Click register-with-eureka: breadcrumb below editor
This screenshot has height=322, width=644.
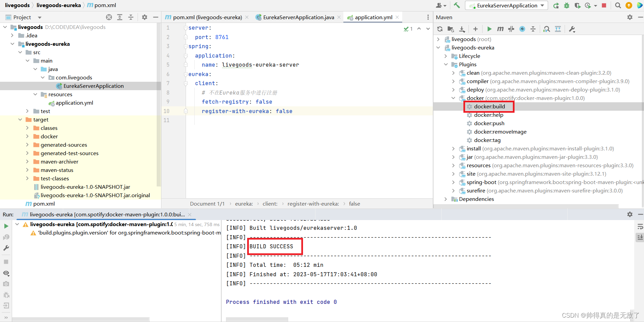[x=313, y=204]
